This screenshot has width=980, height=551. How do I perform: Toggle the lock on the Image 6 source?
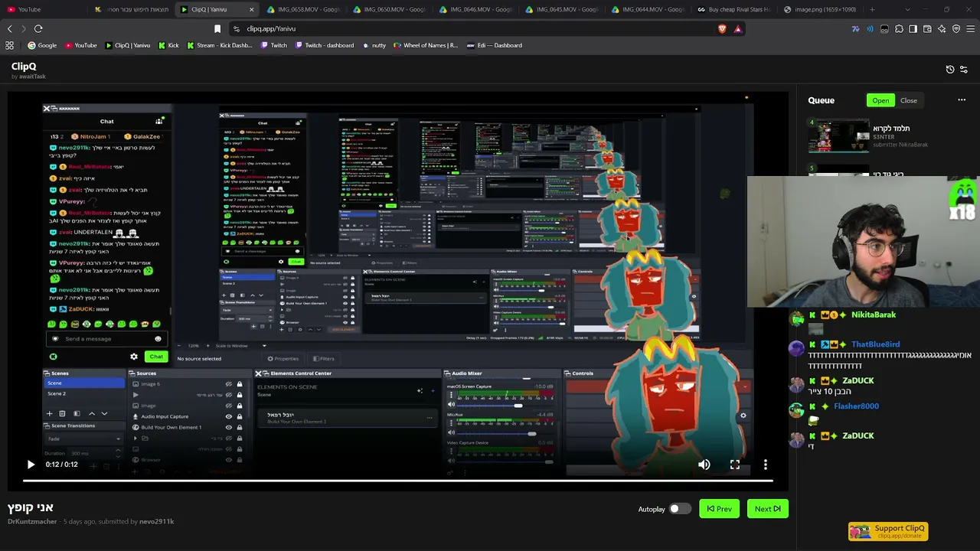(x=240, y=384)
